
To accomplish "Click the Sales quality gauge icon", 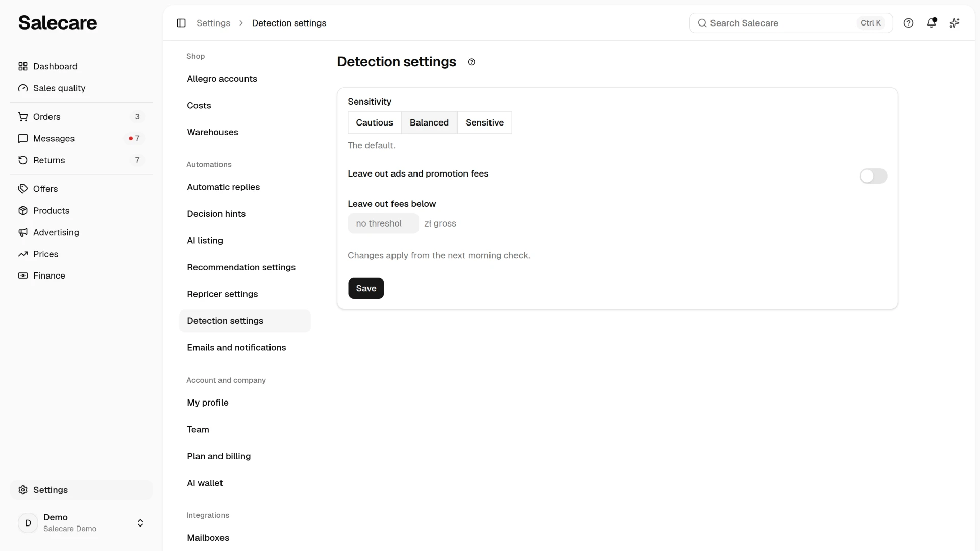I will 23,88.
